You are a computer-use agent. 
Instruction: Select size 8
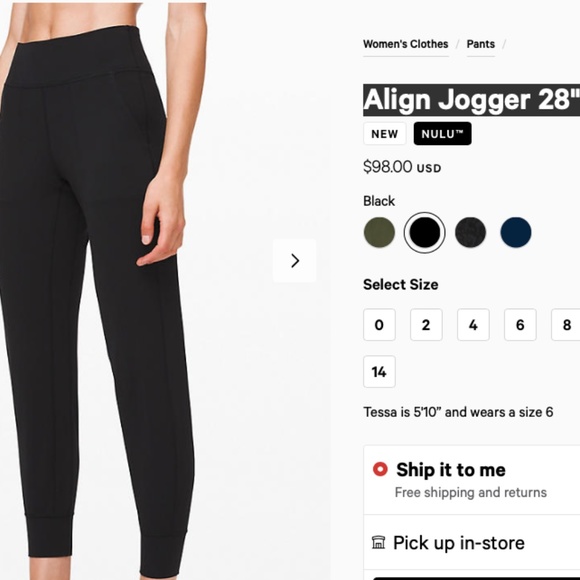pyautogui.click(x=566, y=324)
